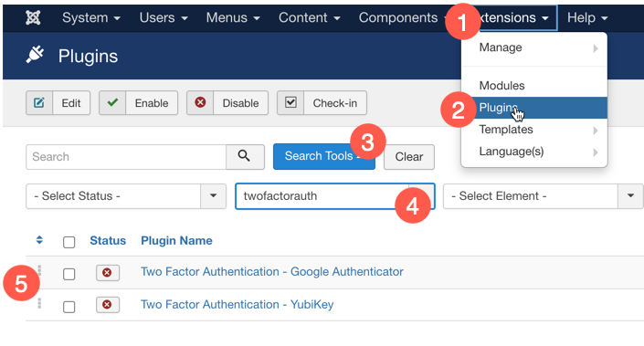The image size is (644, 346).
Task: Click the ordering sort arrows column header
Action: 39,240
